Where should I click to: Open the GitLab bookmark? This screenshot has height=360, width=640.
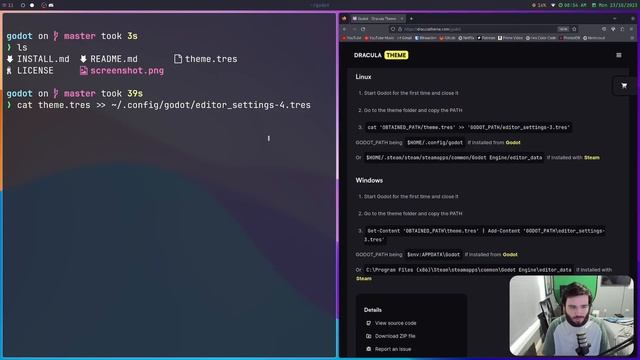(x=448, y=38)
